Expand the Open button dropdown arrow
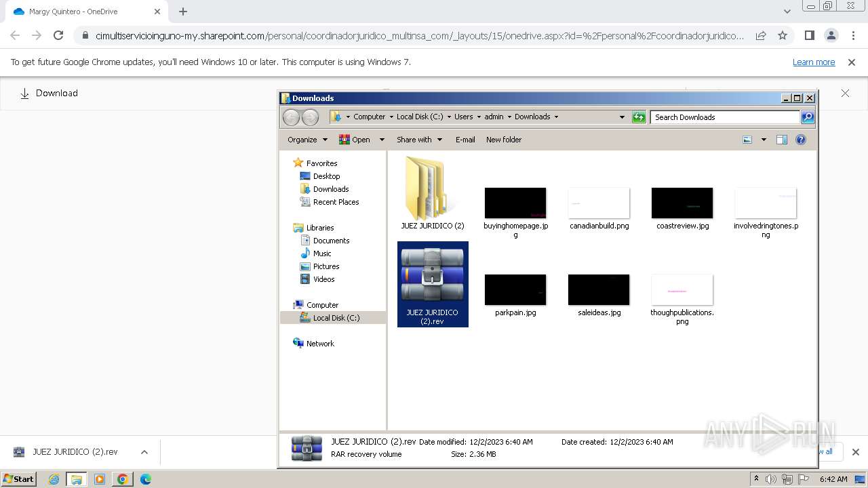This screenshot has height=488, width=868. [x=382, y=140]
